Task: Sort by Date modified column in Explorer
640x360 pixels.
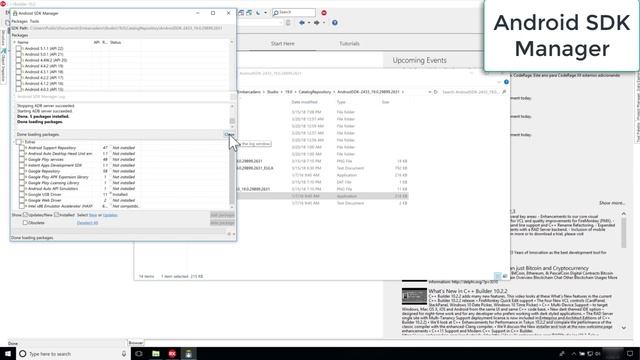Action: coord(304,102)
